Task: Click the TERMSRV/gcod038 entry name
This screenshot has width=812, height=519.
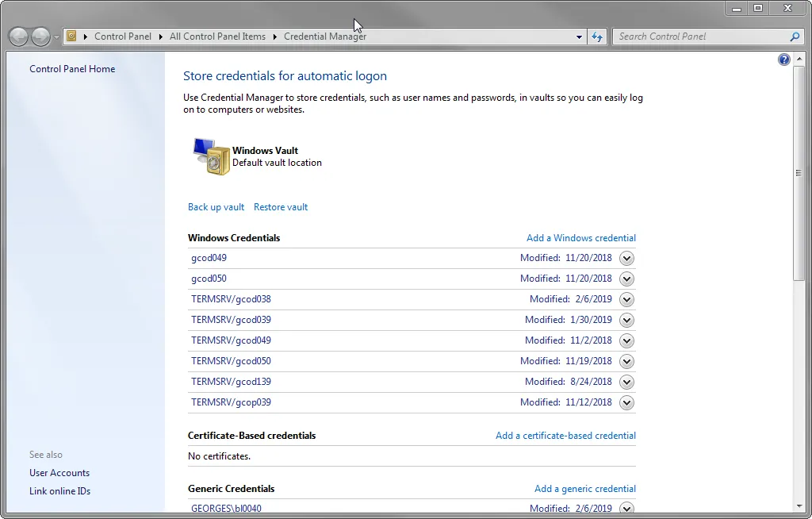Action: [x=231, y=299]
